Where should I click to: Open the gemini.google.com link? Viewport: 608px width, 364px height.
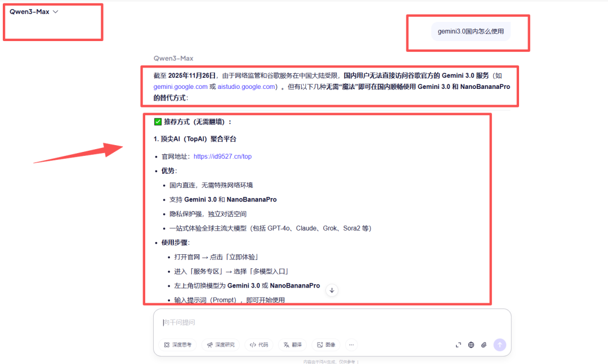point(180,87)
